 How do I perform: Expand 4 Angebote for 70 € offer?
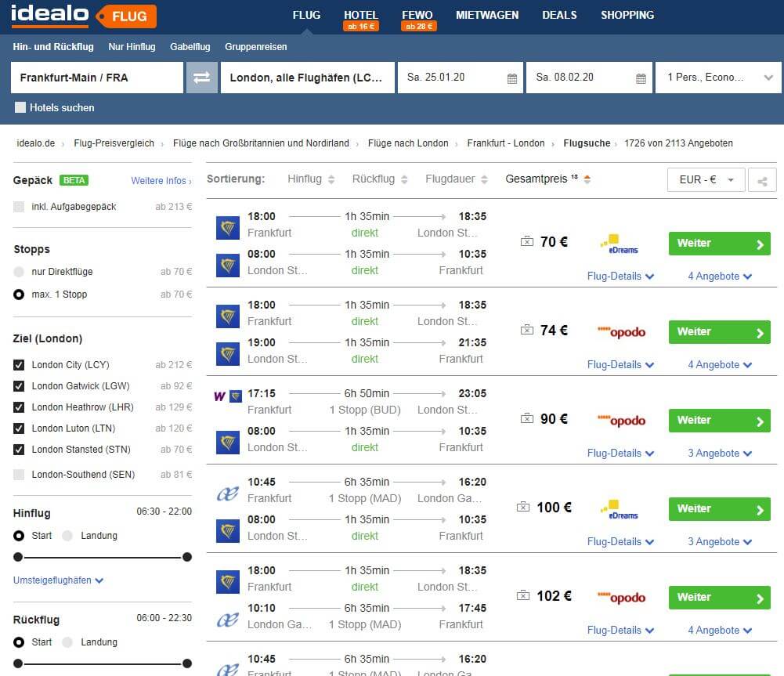click(x=720, y=277)
